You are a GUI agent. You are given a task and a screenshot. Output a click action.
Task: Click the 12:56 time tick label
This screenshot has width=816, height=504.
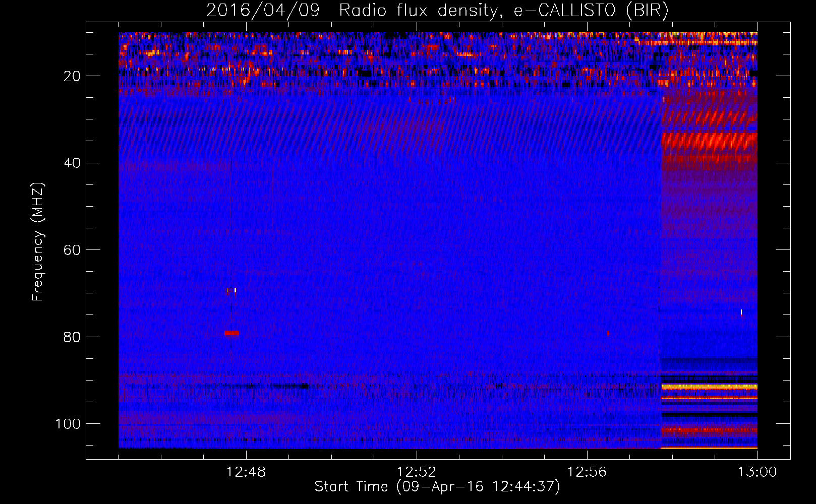point(587,472)
